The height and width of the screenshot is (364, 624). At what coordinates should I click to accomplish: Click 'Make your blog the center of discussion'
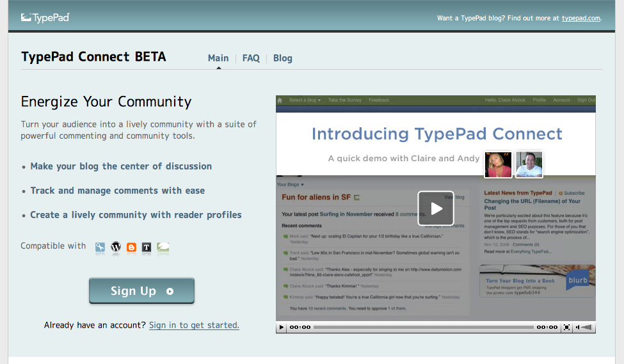121,166
